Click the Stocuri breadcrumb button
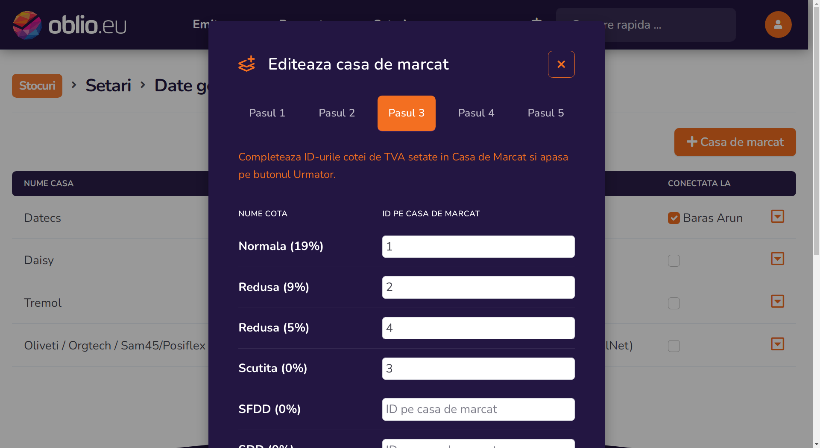This screenshot has height=448, width=820. point(37,86)
